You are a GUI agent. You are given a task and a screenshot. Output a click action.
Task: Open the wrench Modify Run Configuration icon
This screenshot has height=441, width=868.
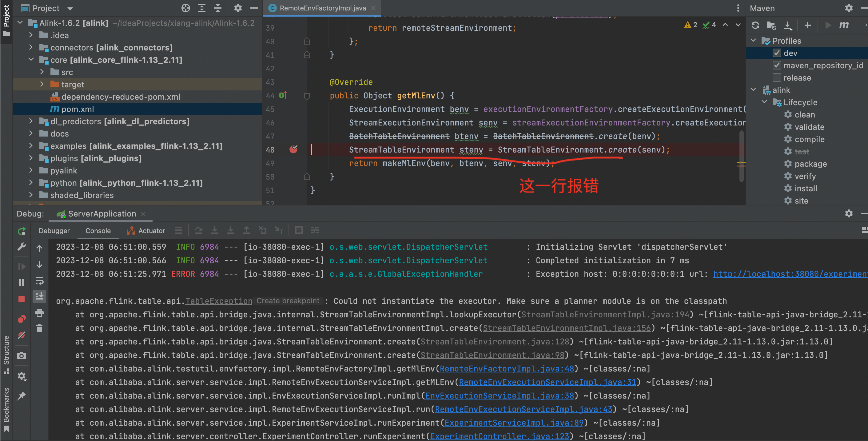pyautogui.click(x=22, y=247)
